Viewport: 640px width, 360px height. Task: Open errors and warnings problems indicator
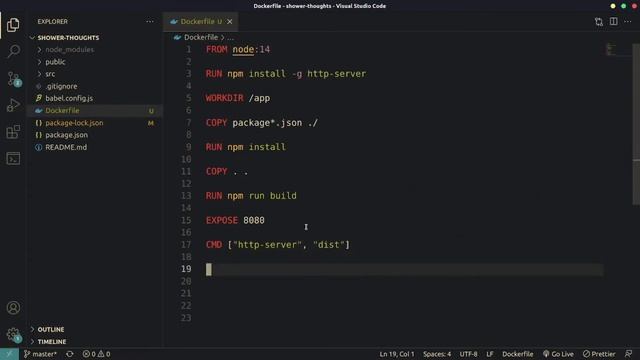click(96, 354)
